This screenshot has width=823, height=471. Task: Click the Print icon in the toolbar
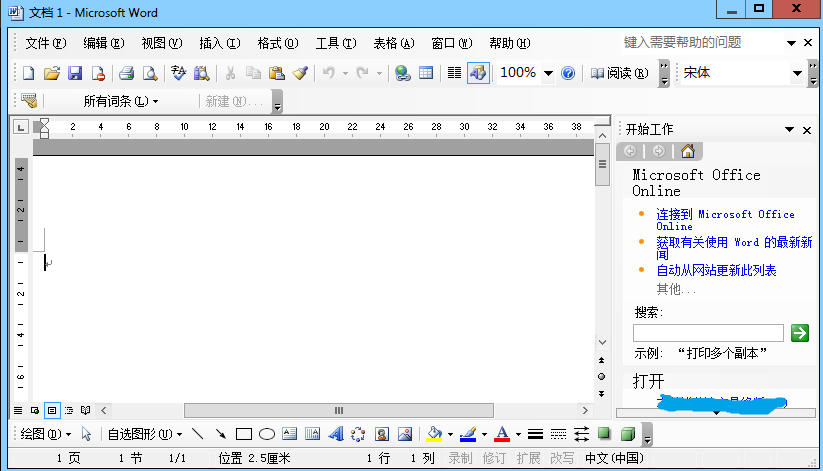pos(127,73)
